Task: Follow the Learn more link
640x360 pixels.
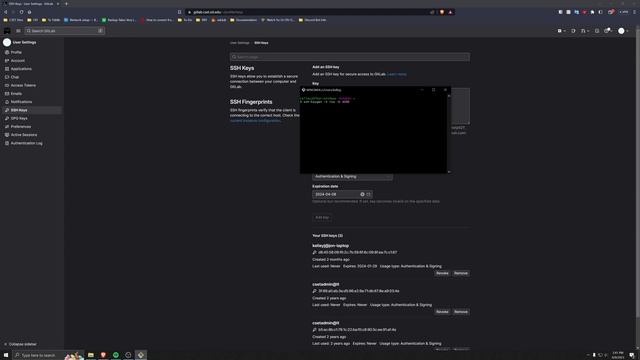Action: 397,74
